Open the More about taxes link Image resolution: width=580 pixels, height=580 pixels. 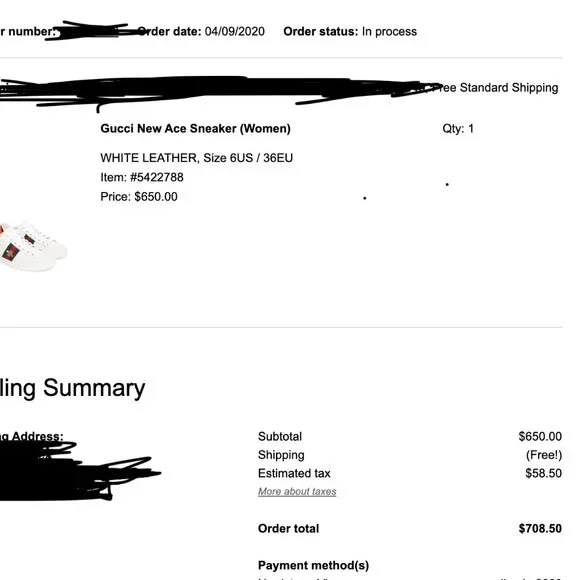[297, 491]
